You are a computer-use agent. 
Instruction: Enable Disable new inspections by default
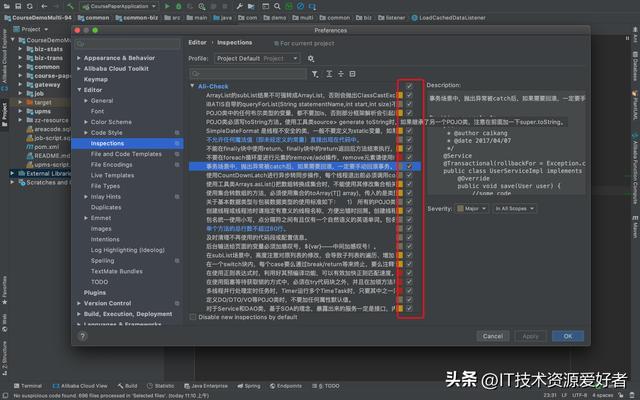[x=193, y=317]
